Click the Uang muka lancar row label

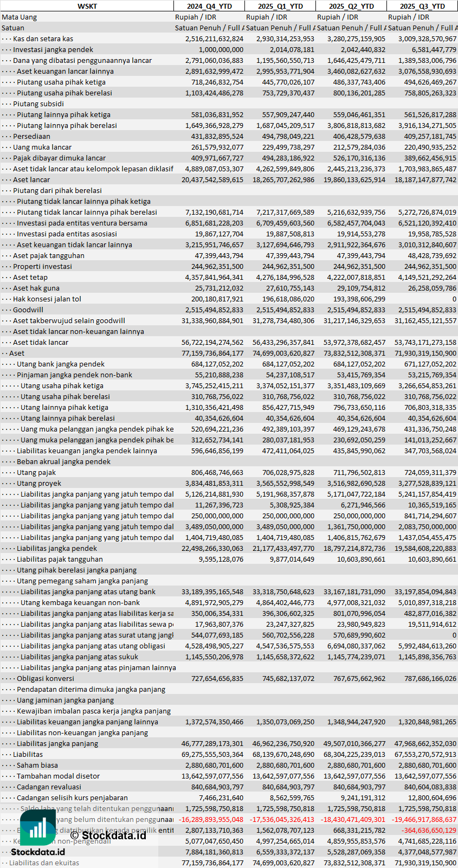42,147
